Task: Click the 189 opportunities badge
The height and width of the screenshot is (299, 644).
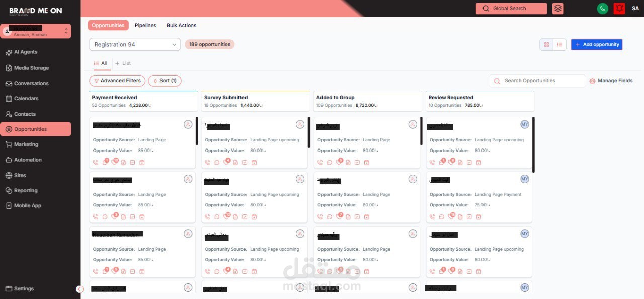Action: point(210,44)
